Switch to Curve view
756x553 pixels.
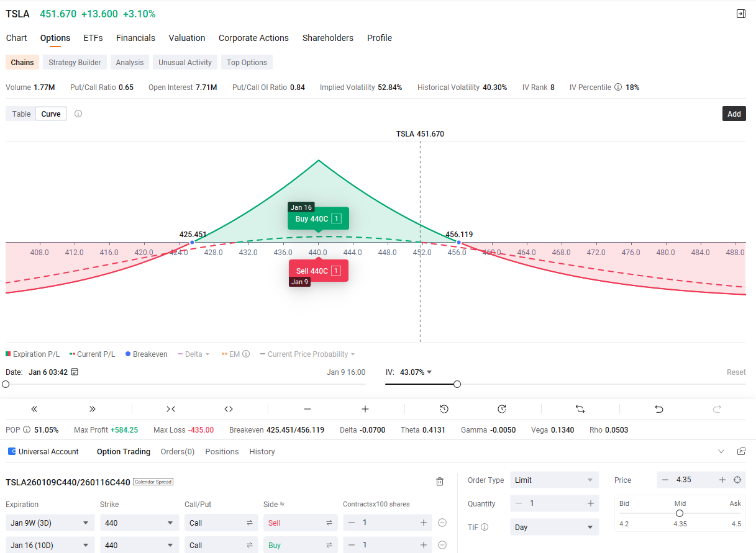click(51, 114)
